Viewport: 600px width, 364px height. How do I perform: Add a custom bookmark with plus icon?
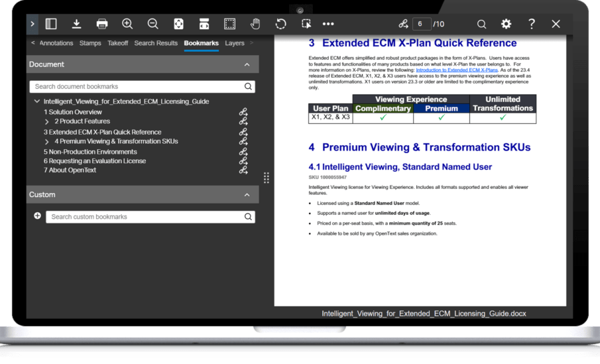coord(37,216)
